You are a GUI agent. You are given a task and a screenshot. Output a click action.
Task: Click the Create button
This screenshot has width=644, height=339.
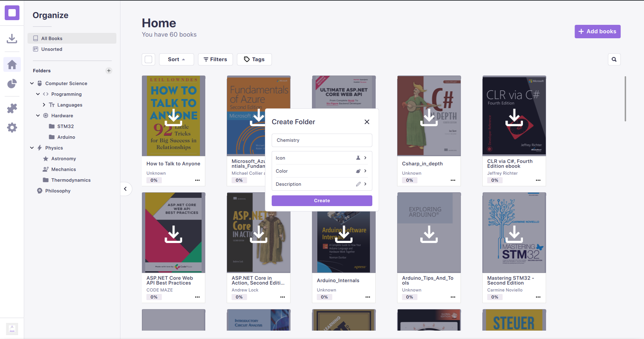tap(322, 200)
